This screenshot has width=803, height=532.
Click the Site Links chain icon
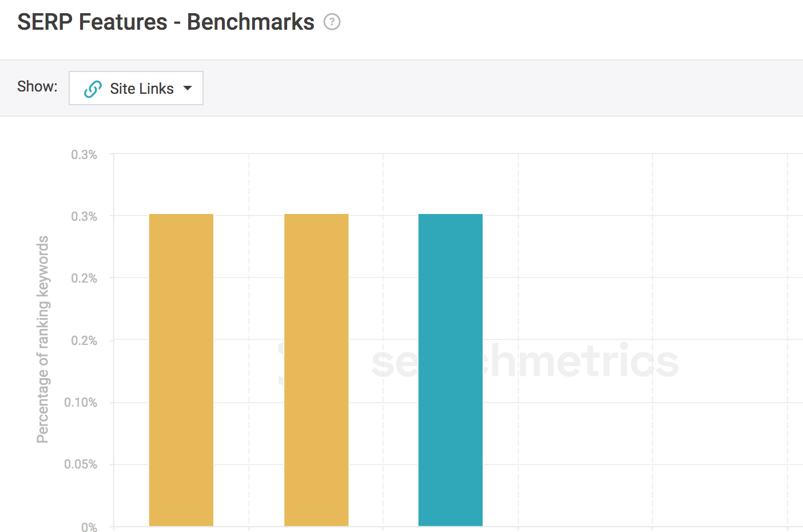[x=93, y=89]
